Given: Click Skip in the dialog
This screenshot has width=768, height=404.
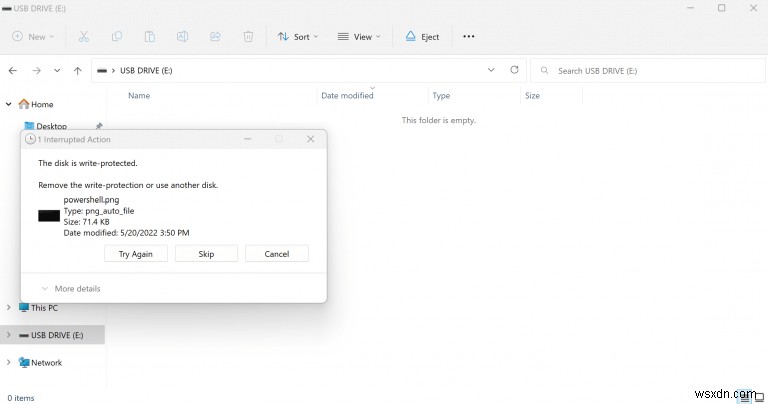Looking at the screenshot, I should coord(206,254).
